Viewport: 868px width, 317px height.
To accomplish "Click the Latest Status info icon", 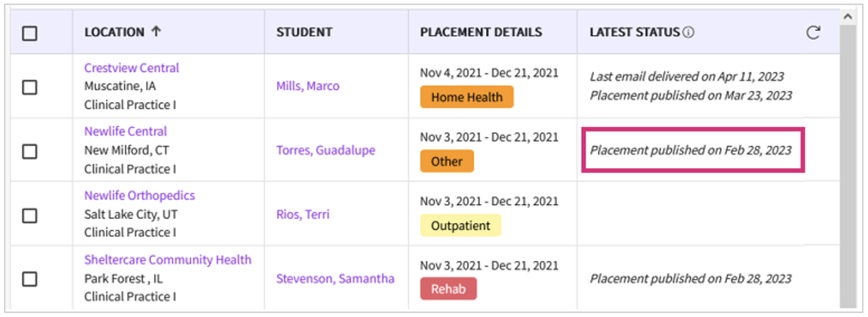I will point(688,32).
